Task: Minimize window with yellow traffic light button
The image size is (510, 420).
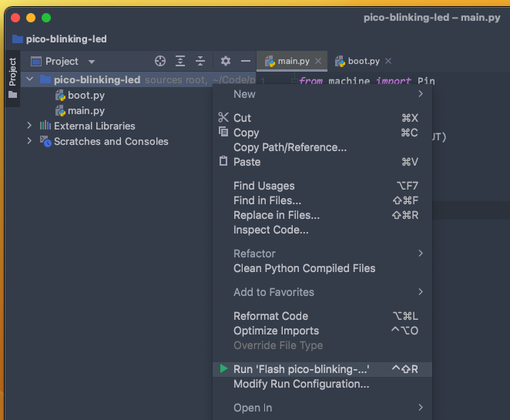Action: (x=31, y=18)
